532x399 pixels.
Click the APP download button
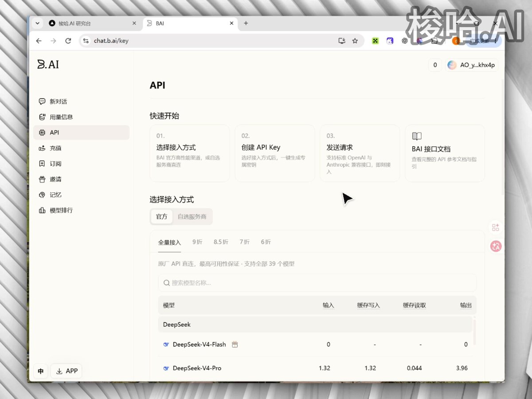pos(66,371)
